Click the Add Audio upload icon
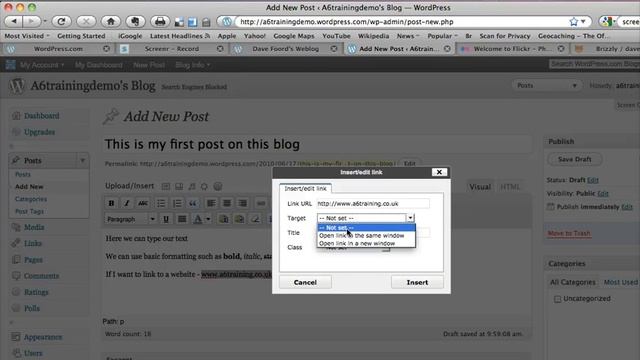This screenshot has width=640, height=360. click(191, 187)
